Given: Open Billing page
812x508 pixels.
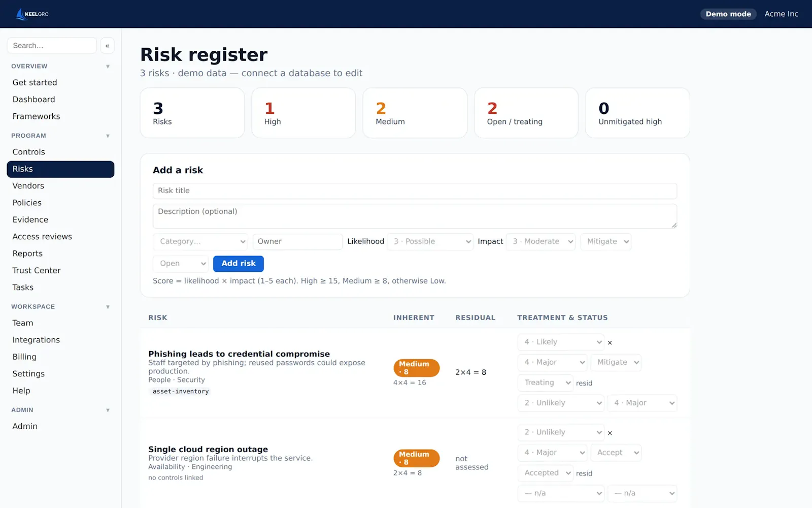Looking at the screenshot, I should tap(60, 357).
